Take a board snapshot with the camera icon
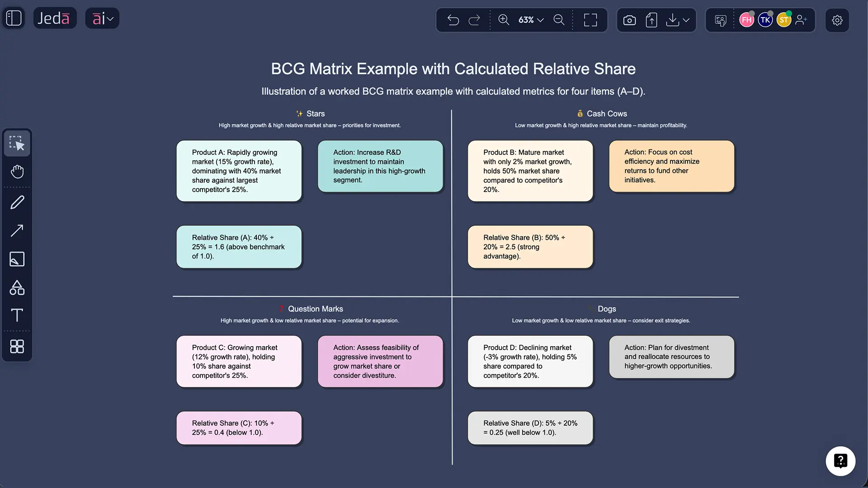Viewport: 868px width, 488px height. [629, 20]
